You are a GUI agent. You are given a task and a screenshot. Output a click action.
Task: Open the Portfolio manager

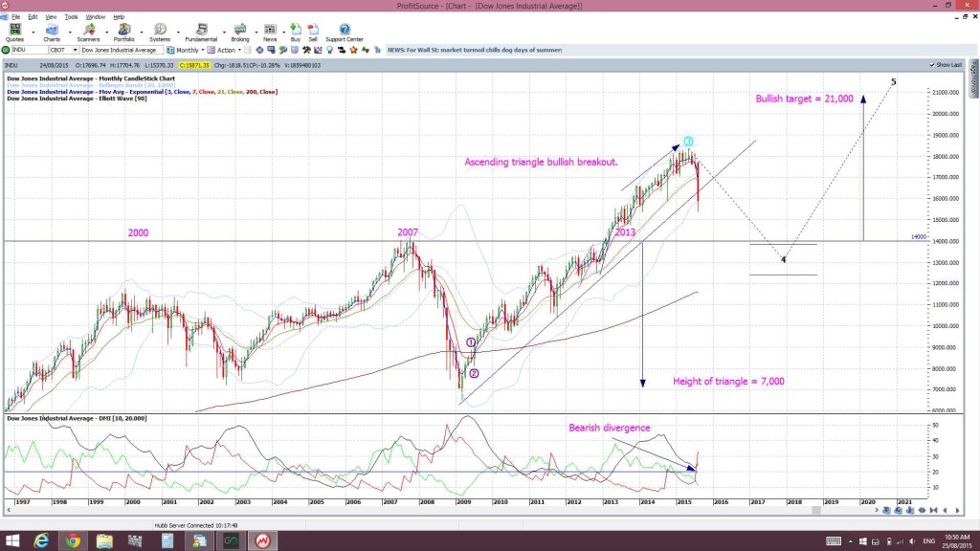[x=123, y=33]
